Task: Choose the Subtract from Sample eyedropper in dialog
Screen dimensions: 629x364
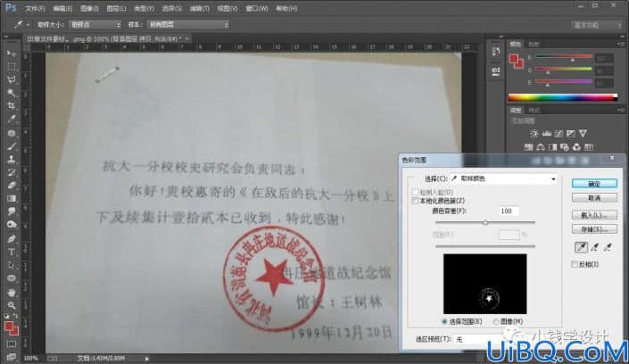Action: point(608,247)
